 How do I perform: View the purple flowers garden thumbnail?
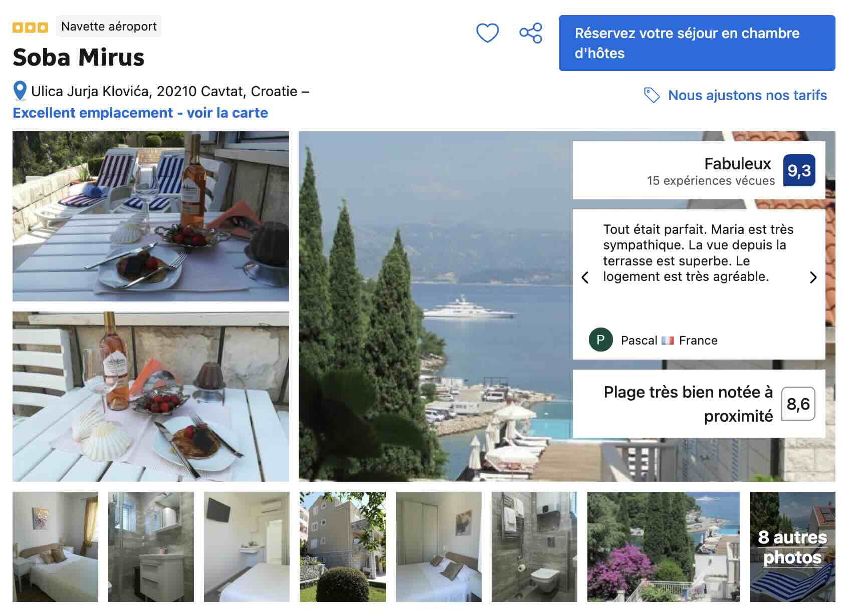[x=664, y=547]
